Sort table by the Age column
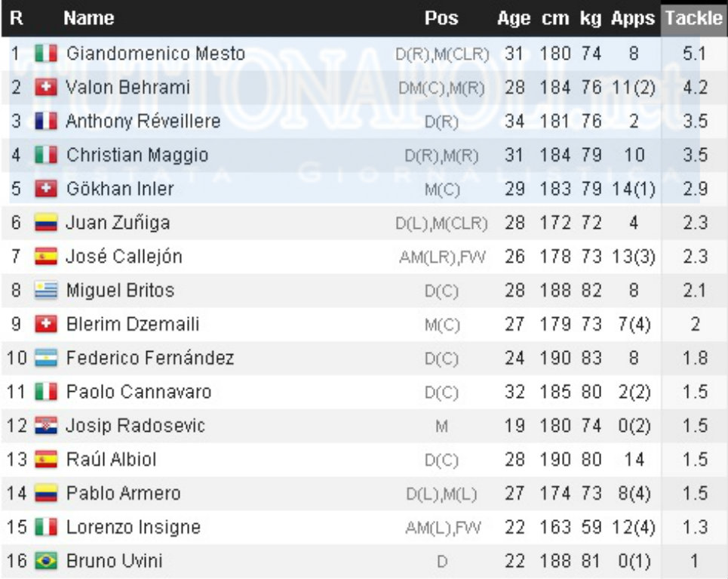The image size is (728, 579). click(x=513, y=19)
